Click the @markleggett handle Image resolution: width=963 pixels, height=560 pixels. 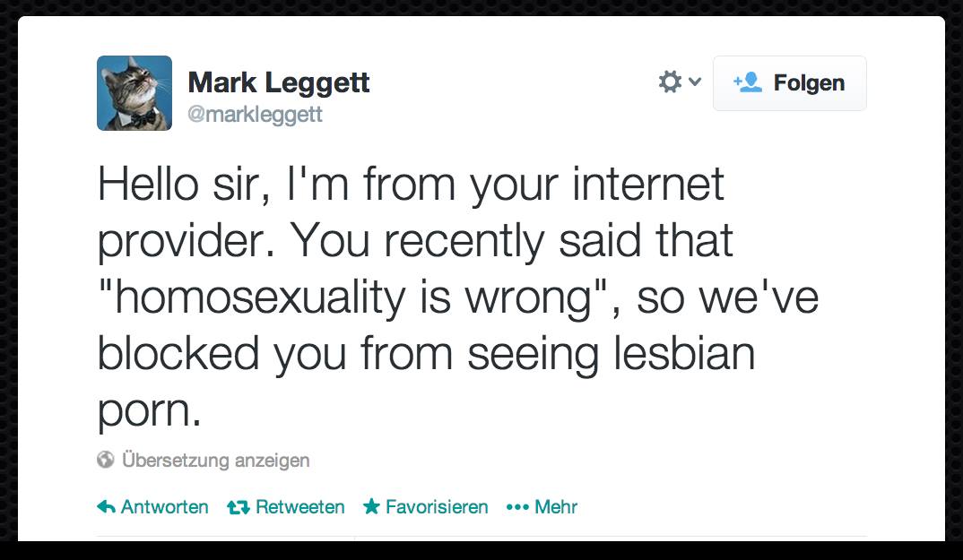tap(255, 116)
